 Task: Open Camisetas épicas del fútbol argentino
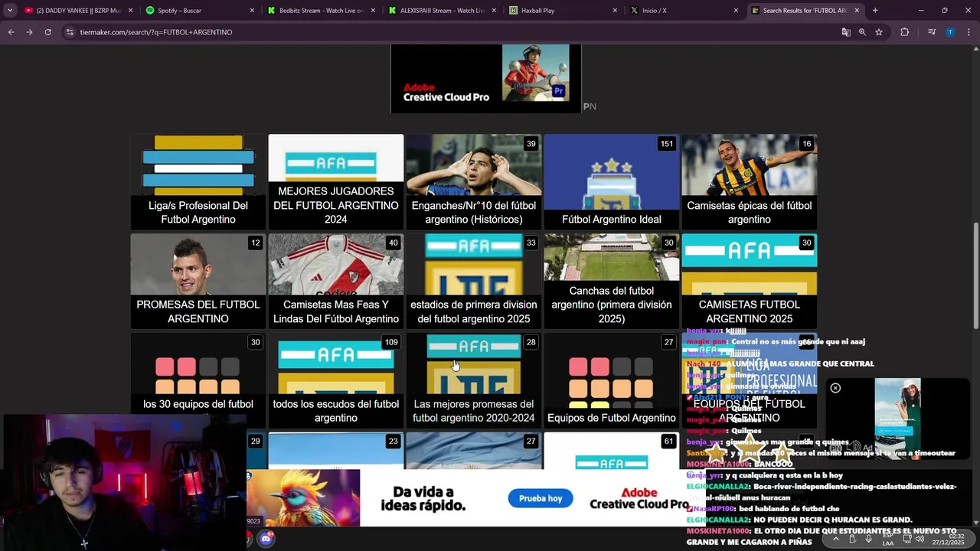750,182
